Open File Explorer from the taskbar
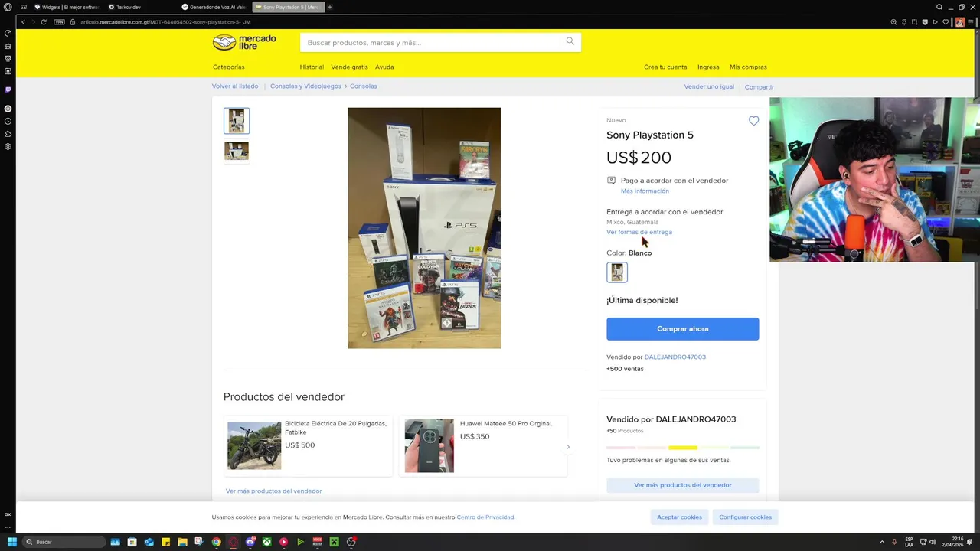980x551 pixels. pos(183,542)
